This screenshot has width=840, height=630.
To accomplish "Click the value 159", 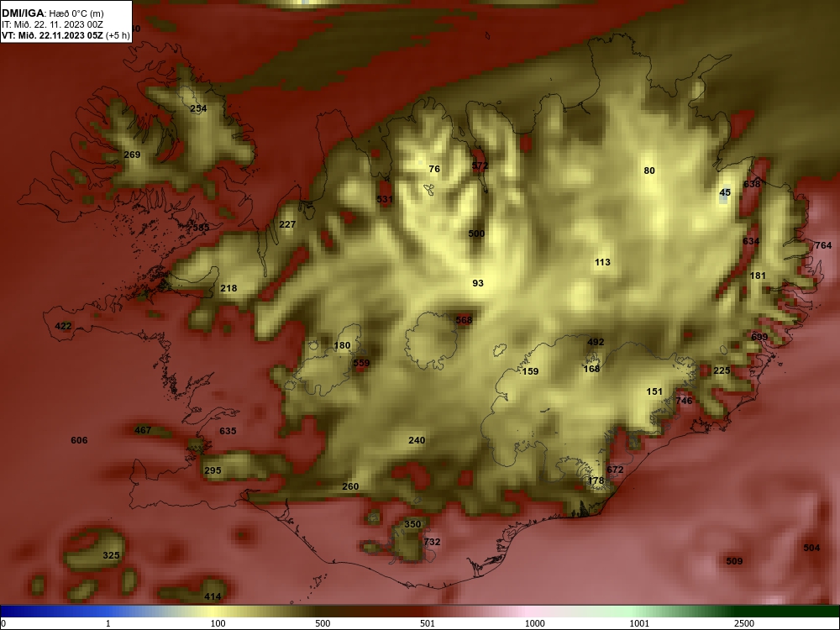I will tap(530, 372).
